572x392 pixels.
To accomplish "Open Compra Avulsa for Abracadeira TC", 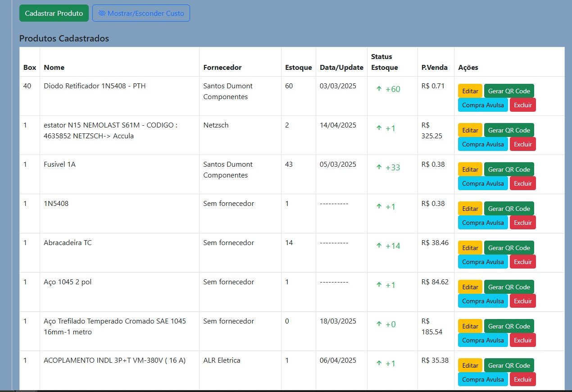I will click(483, 262).
